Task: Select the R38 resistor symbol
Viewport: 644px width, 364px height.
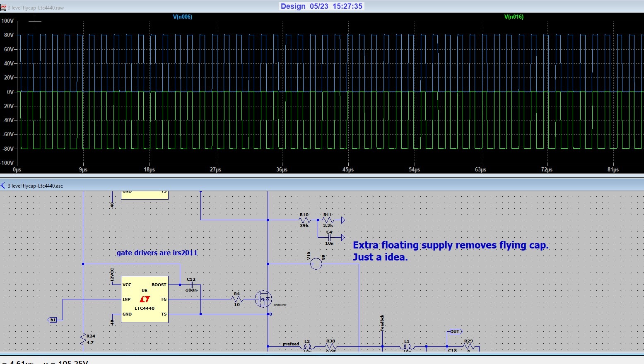Action: click(x=330, y=346)
